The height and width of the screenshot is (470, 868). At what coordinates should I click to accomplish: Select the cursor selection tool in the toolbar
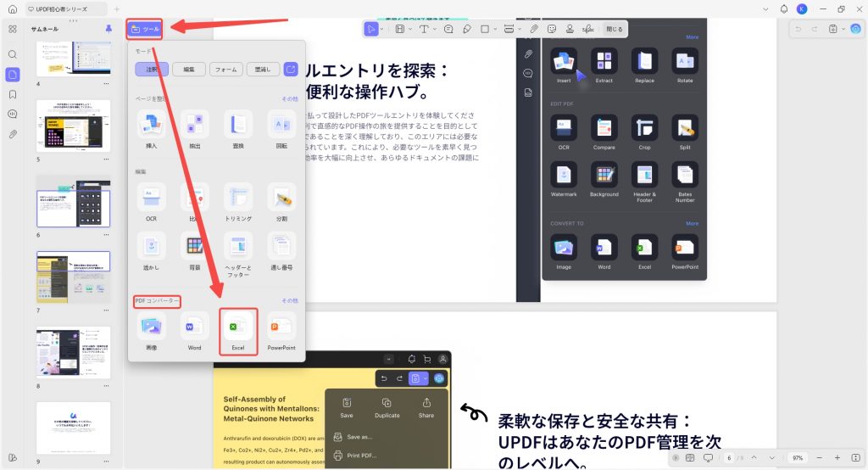371,29
